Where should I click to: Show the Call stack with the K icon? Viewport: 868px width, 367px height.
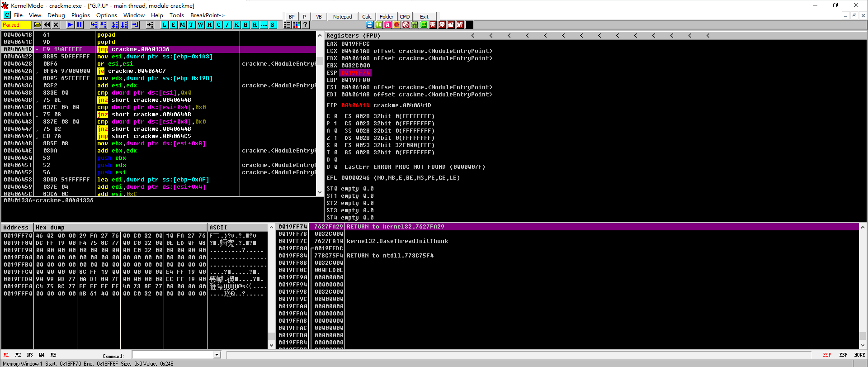click(237, 25)
